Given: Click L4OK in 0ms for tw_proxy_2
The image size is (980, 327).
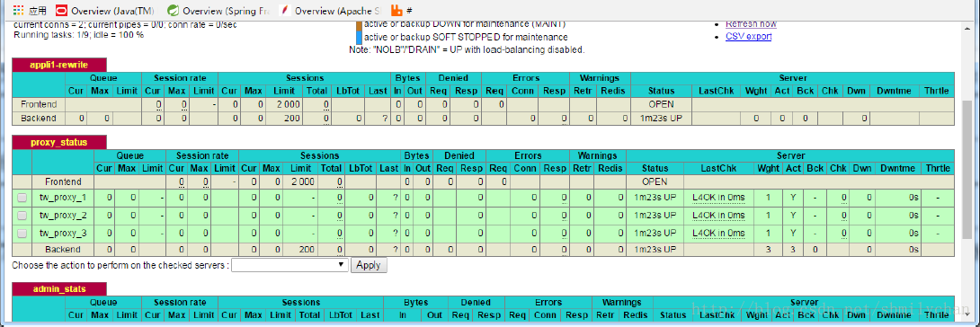Looking at the screenshot, I should [718, 216].
